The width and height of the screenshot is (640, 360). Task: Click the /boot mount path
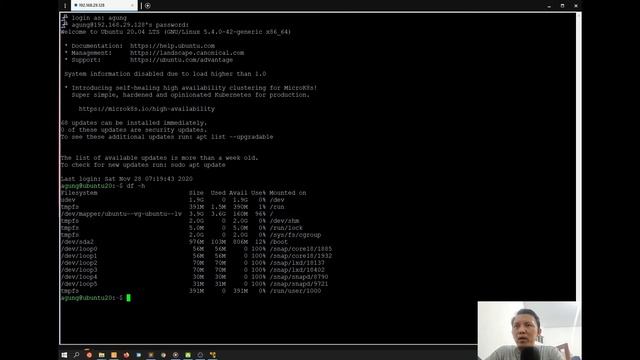coord(279,242)
